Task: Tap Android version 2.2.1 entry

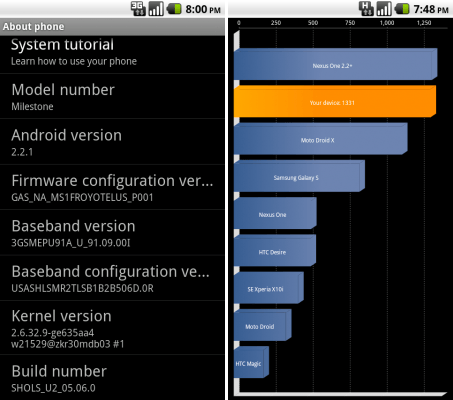Action: click(x=112, y=142)
